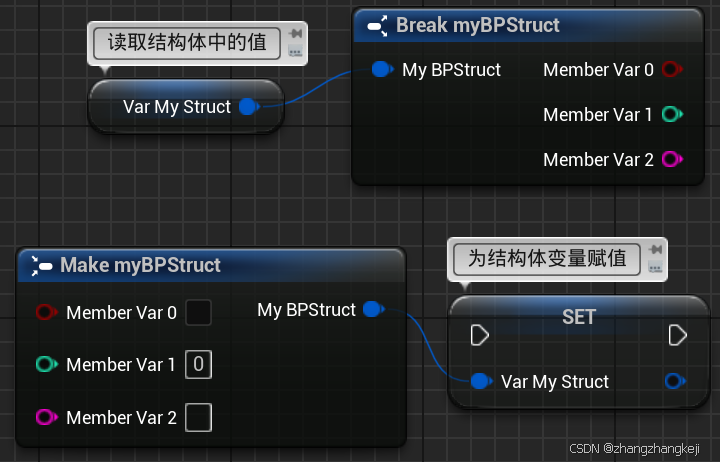
Task: Click the Member Var 1 value field
Action: [198, 365]
